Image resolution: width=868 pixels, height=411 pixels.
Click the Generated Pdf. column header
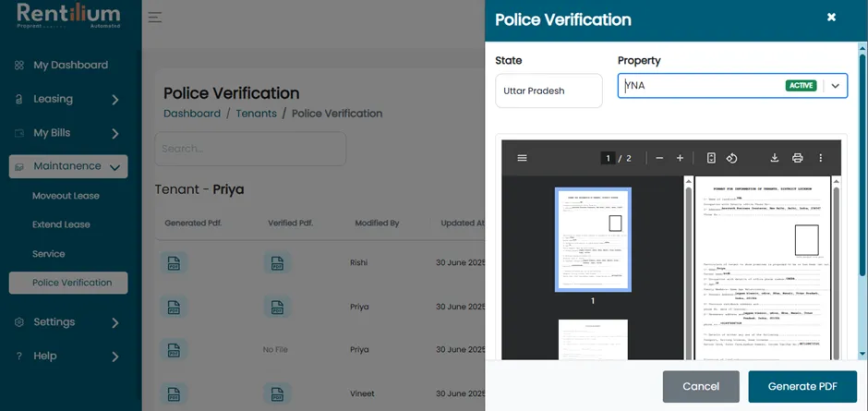(x=193, y=224)
